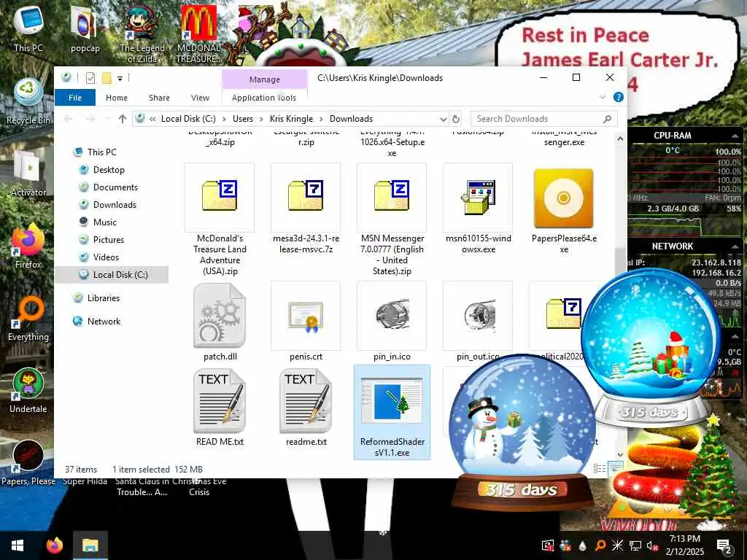
Task: Click Local Disk (C:) in address breadcrumb
Action: point(188,119)
